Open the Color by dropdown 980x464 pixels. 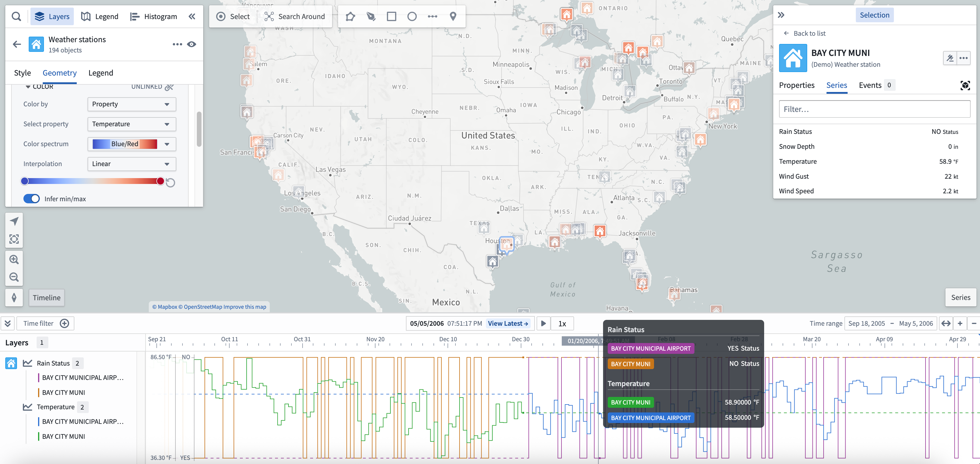132,104
